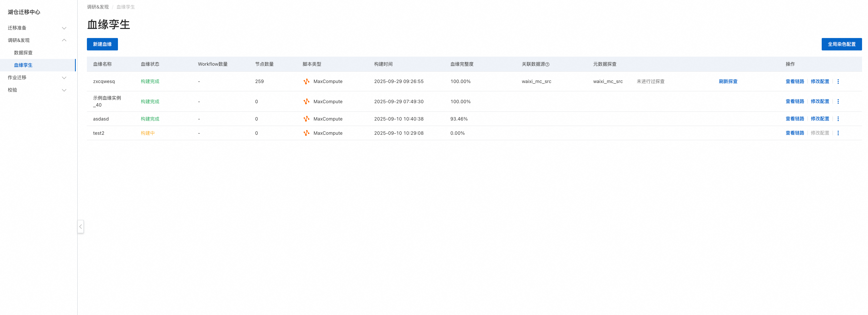Click MaxCompute icon in zxcqwesq row
Screen dimensions: 868x315
[x=306, y=81]
